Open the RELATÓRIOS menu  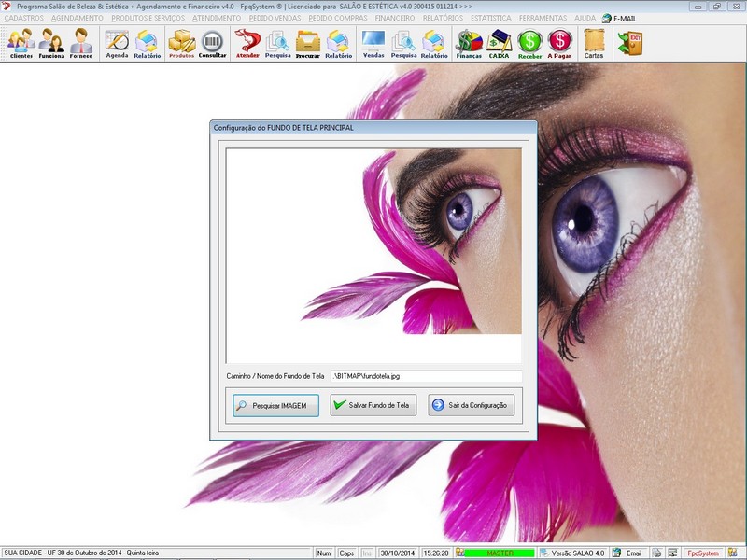[443, 18]
